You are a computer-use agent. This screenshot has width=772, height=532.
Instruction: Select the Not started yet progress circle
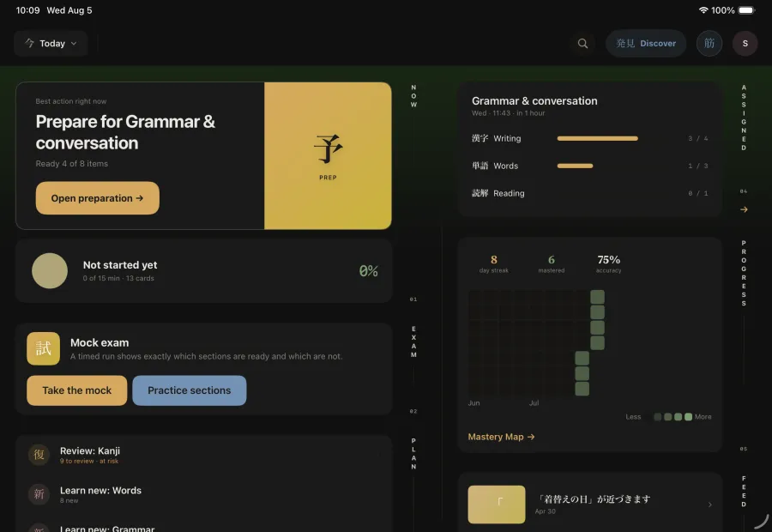point(50,271)
